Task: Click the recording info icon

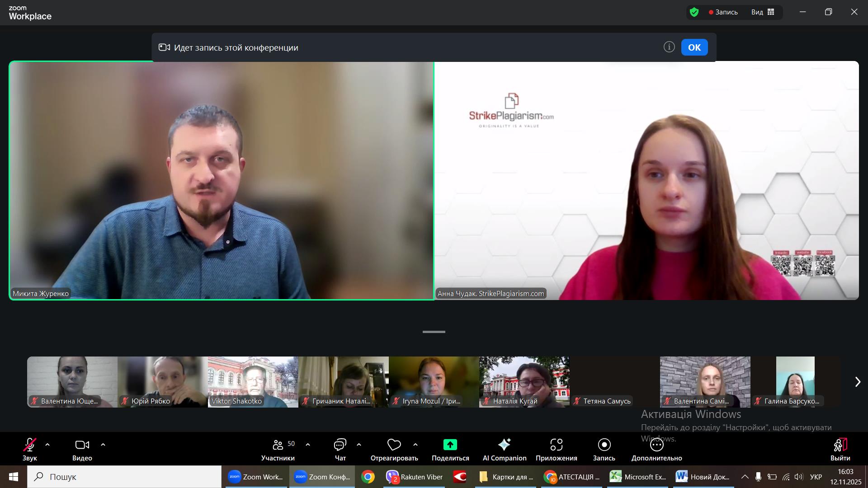Action: (x=669, y=47)
